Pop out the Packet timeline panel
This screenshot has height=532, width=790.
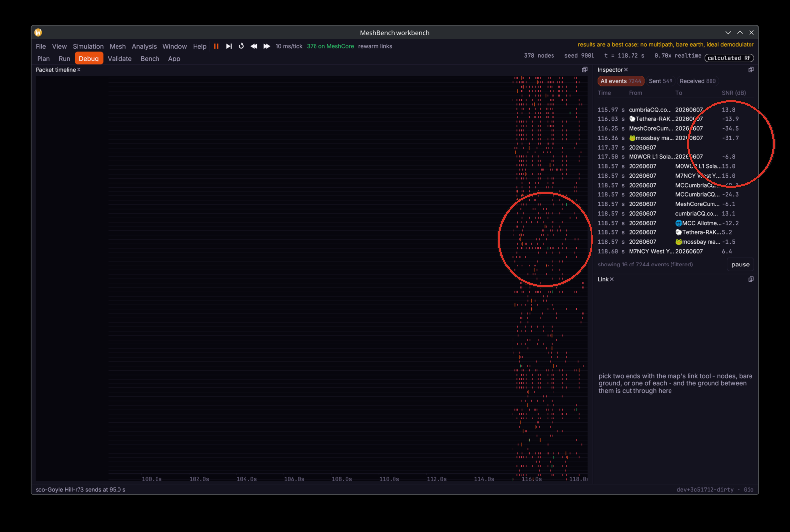click(x=585, y=70)
